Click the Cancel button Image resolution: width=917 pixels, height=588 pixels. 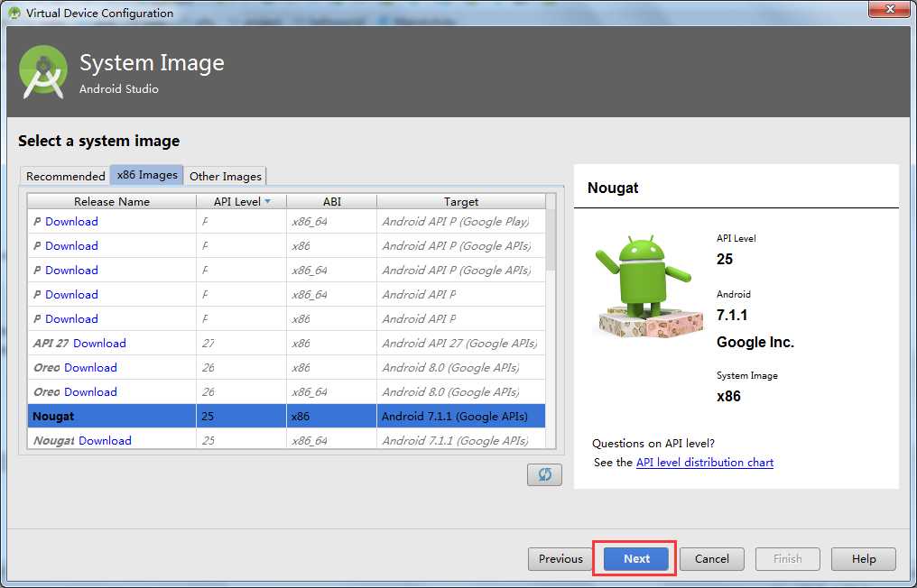click(712, 559)
